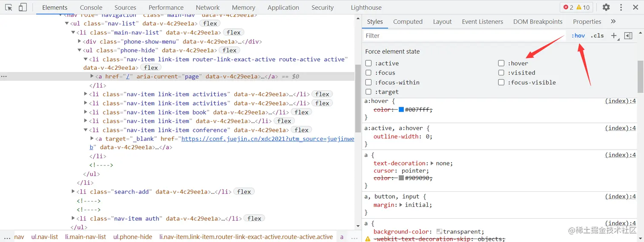
Task: Open DevTools settings gear
Action: click(x=606, y=7)
